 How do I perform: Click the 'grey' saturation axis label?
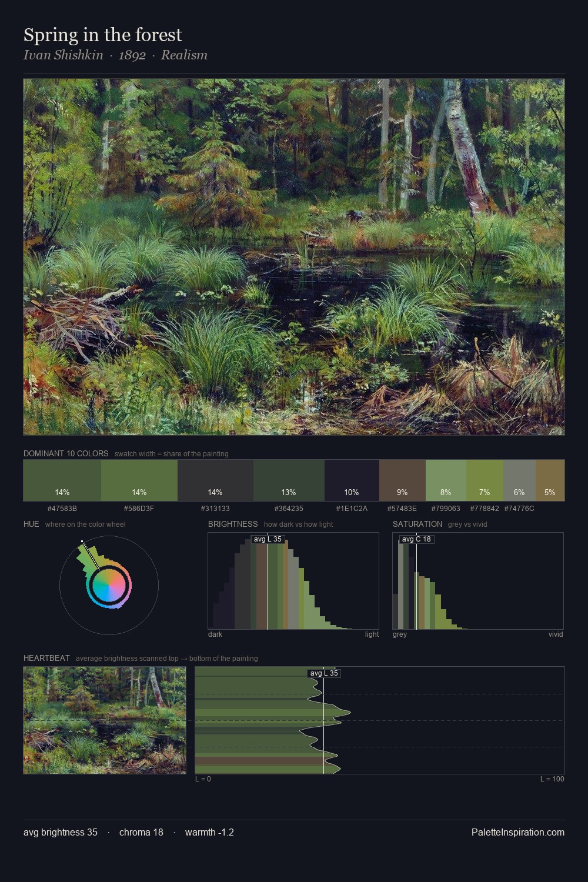point(400,634)
